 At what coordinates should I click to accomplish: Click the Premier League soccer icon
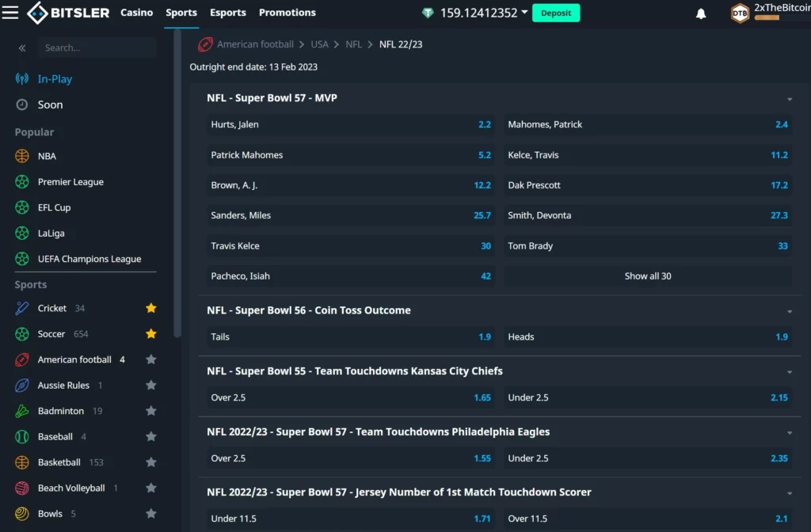point(21,181)
